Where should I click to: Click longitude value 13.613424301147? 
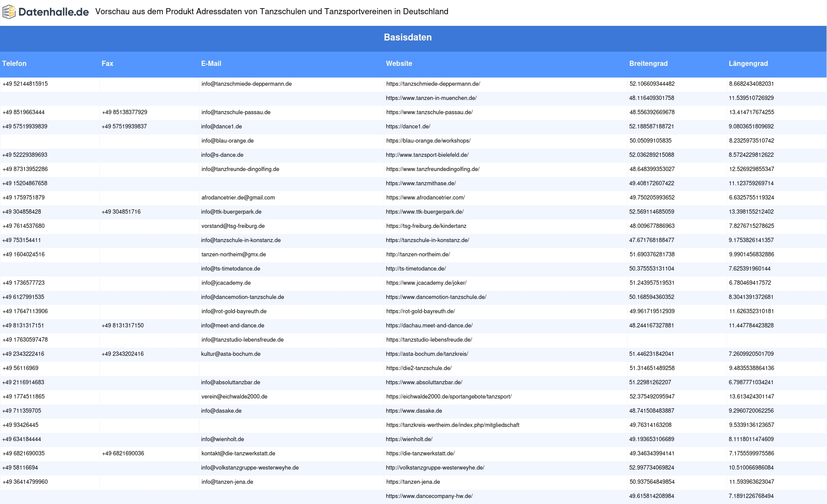[x=751, y=397]
